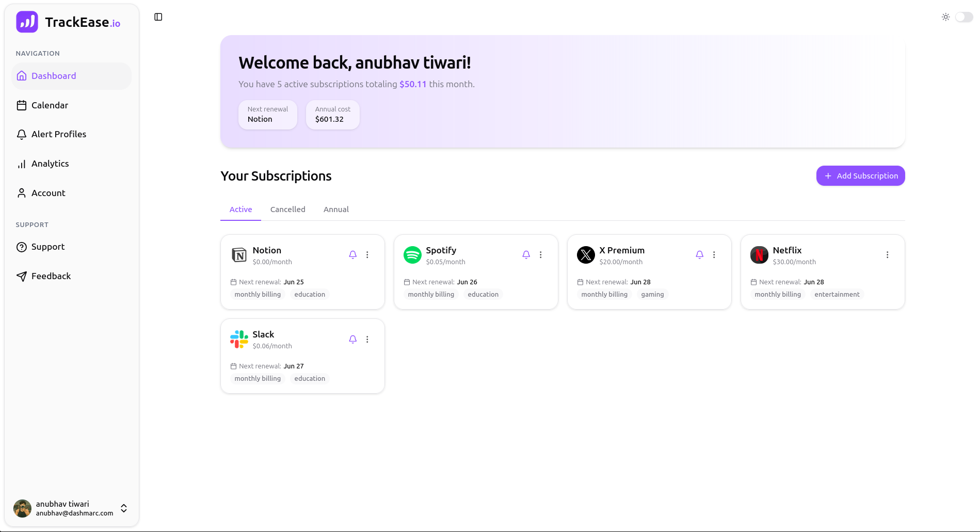Click the TrackEase.io logo
Image resolution: width=980 pixels, height=532 pixels.
click(68, 21)
